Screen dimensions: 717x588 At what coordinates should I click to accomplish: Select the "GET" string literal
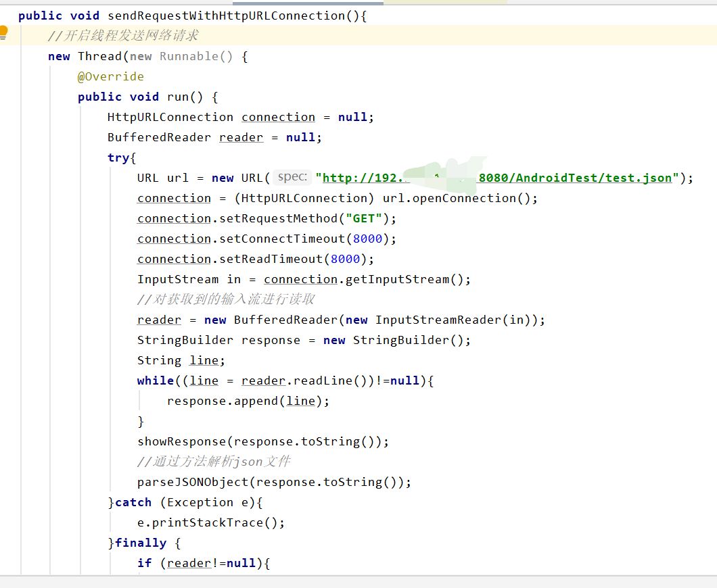point(364,218)
